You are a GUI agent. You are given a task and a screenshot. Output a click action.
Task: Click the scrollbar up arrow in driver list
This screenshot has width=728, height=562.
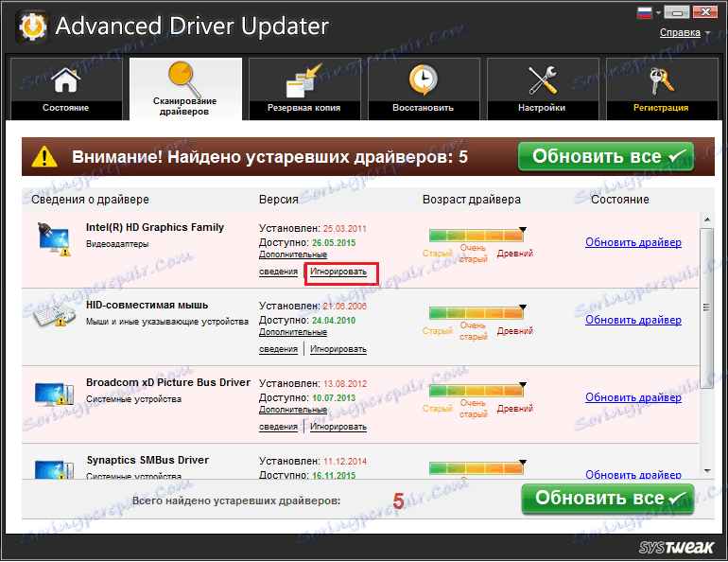pyautogui.click(x=707, y=220)
